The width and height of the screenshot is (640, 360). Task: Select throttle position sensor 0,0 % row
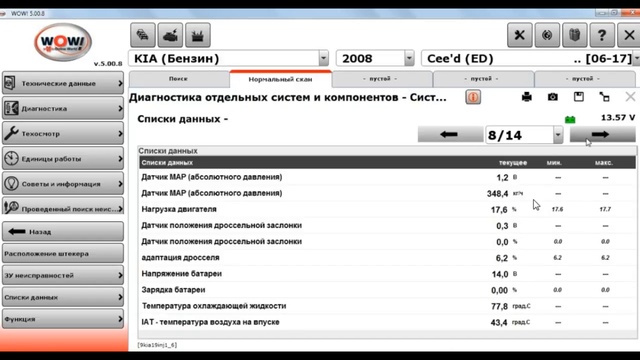click(x=387, y=242)
